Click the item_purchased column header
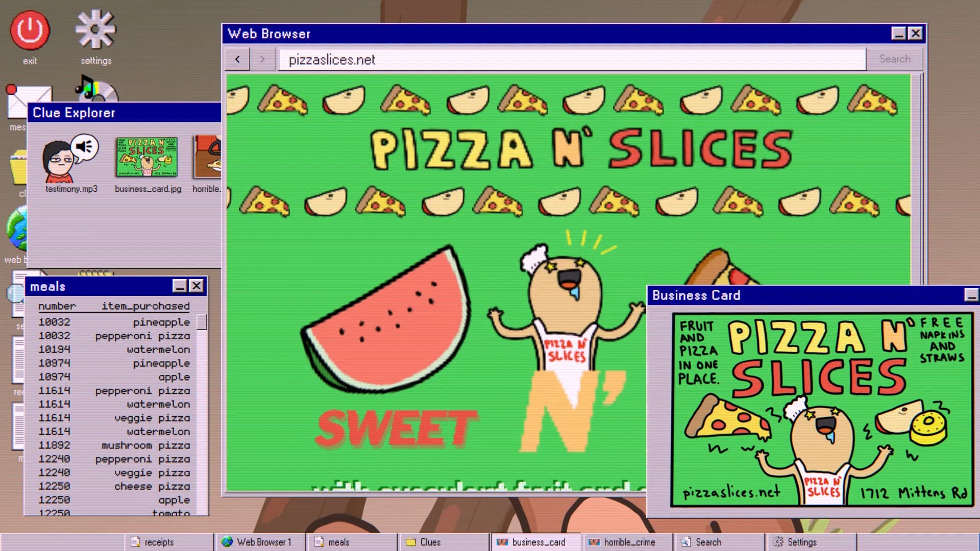Viewport: 980px width, 551px height. point(145,306)
